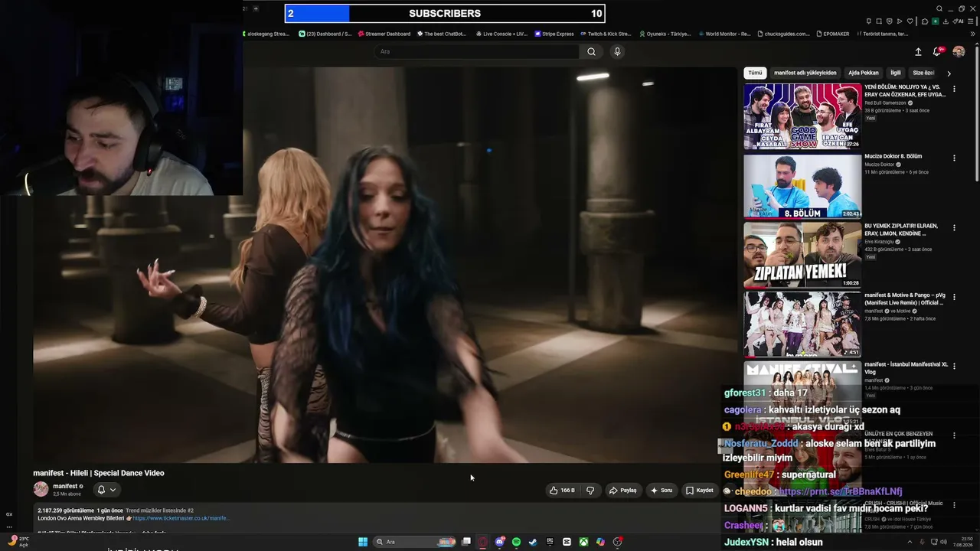Select the Ajda Pekkan filter chip
Viewport: 980px width, 551px height.
(863, 73)
